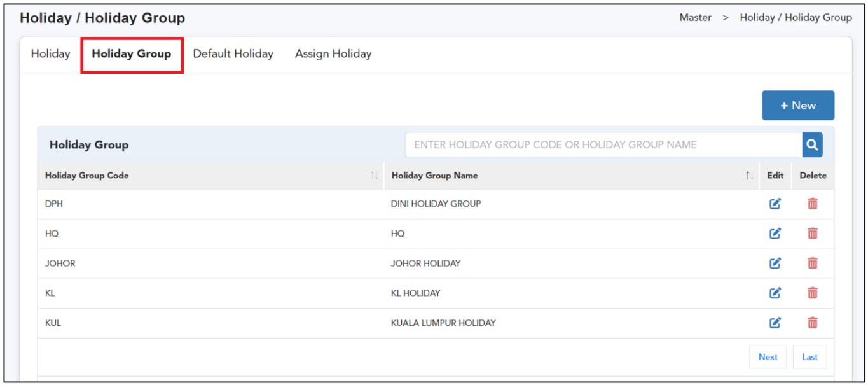868x385 pixels.
Task: Go to the Assign Holiday tab
Action: point(333,54)
